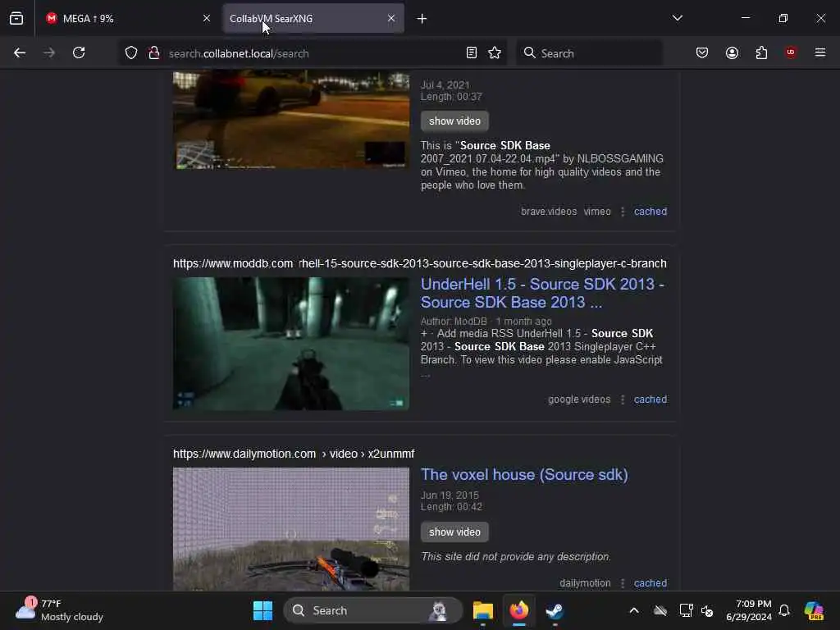Open options dots beside vimeo engine label
840x630 pixels.
click(623, 211)
